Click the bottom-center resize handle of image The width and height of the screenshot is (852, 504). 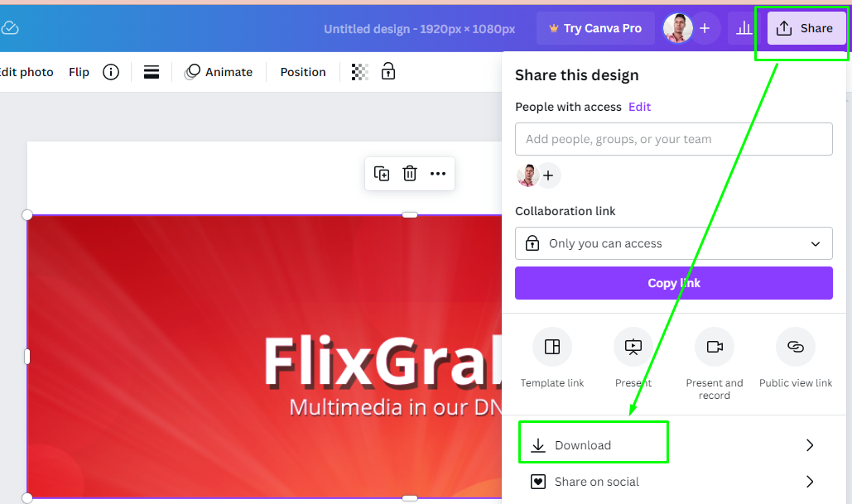(x=410, y=498)
